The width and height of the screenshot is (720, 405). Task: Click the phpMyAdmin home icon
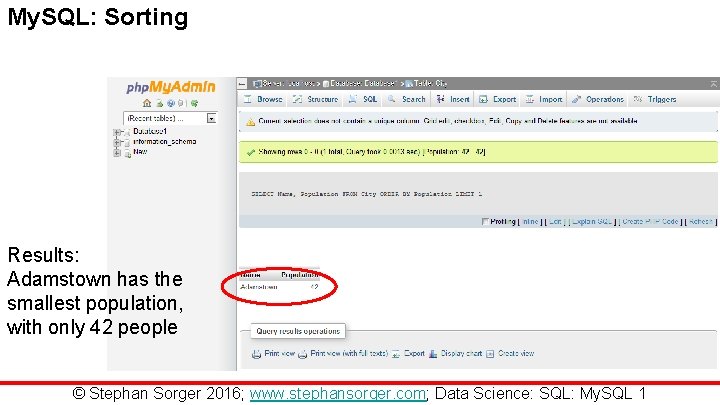146,103
